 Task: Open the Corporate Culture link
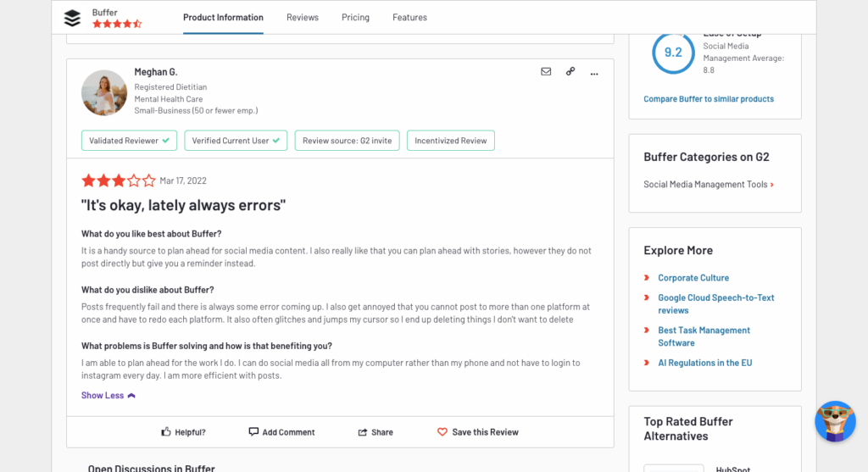coord(693,278)
